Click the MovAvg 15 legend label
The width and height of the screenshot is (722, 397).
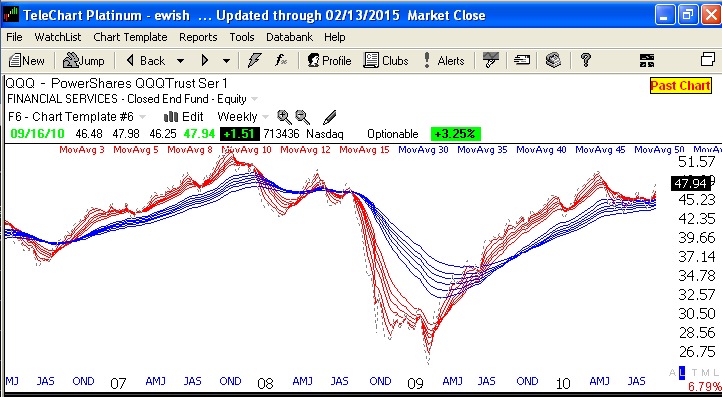364,150
